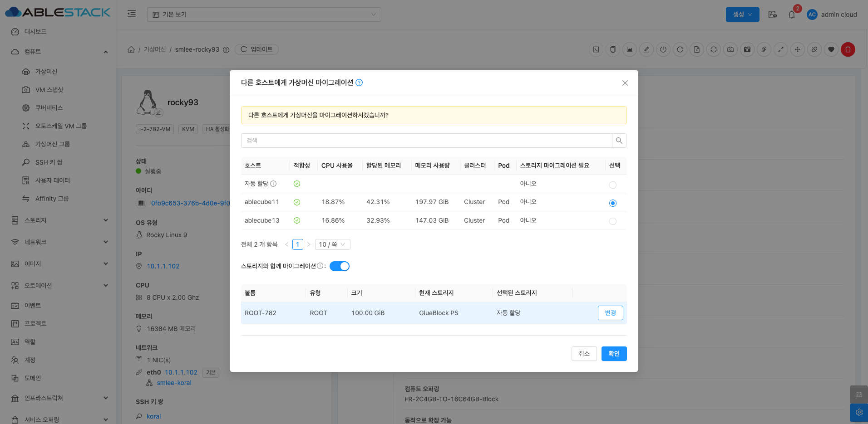Click the VM console terminal icon
868x424 pixels.
click(596, 49)
